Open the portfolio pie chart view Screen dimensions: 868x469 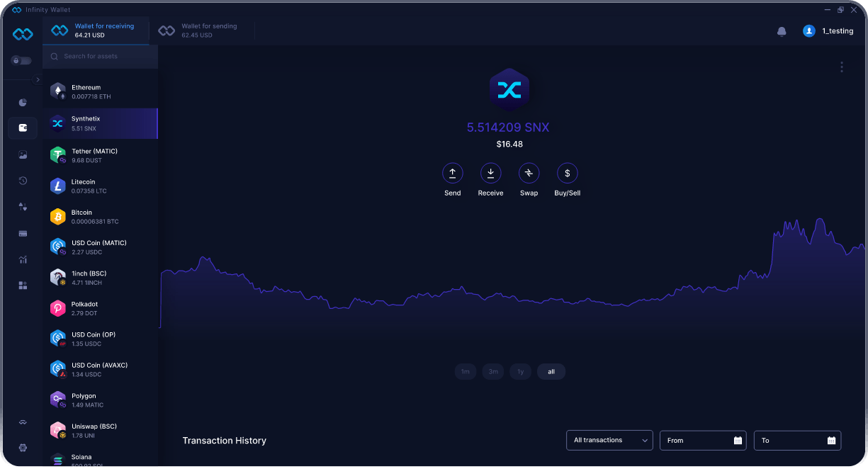pyautogui.click(x=23, y=103)
